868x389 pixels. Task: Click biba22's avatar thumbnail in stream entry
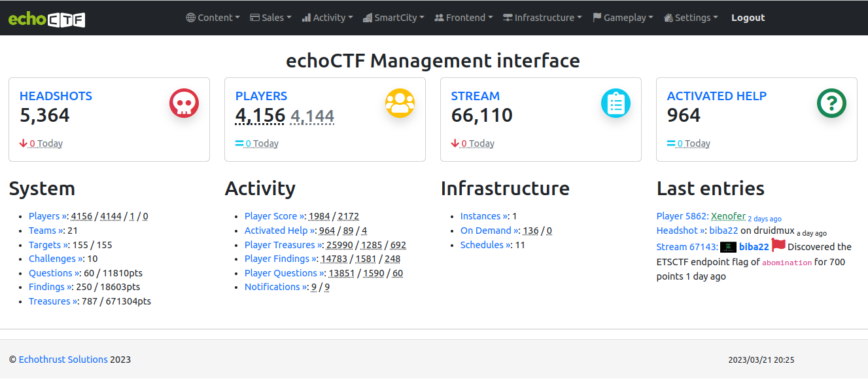[728, 247]
